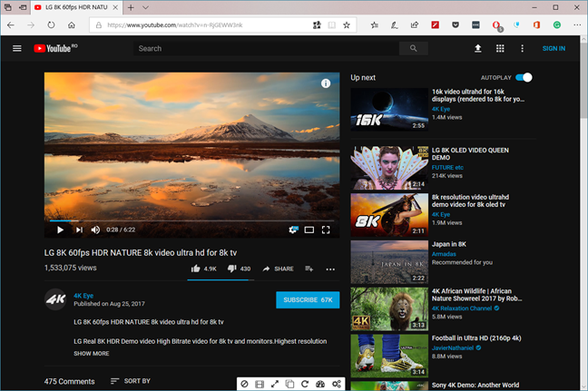The image size is (588, 391).
Task: Click the loop/reload icon in bottom toolbar
Action: click(x=305, y=384)
